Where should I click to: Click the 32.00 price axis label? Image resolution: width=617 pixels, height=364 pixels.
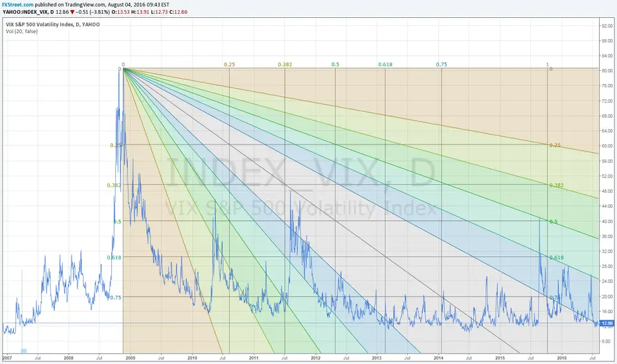pos(607,251)
